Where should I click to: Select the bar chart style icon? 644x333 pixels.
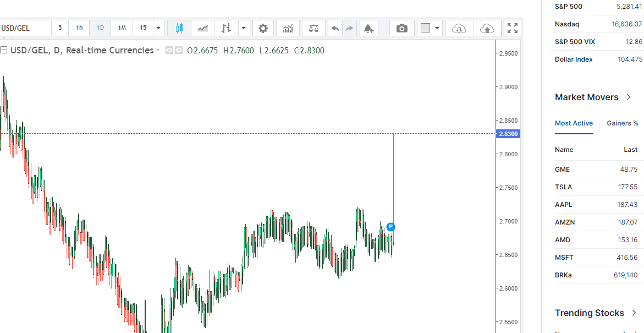click(x=226, y=28)
